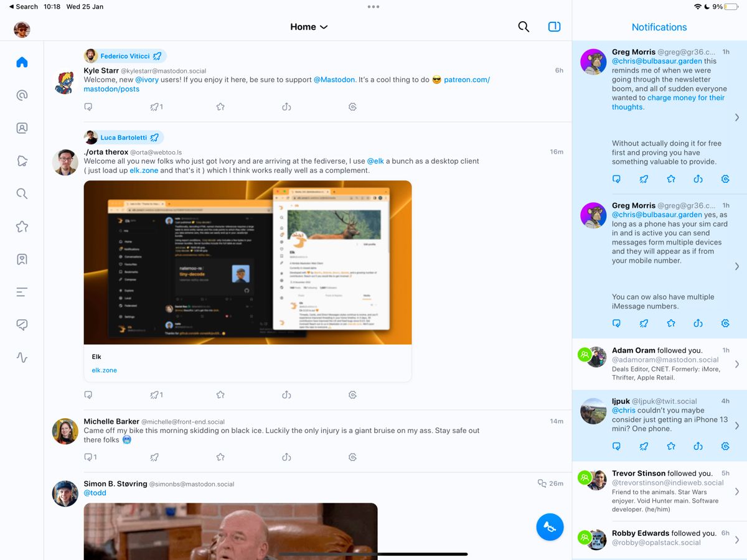The width and height of the screenshot is (747, 560).
Task: Reply to orta therox's Elk post
Action: click(x=88, y=394)
